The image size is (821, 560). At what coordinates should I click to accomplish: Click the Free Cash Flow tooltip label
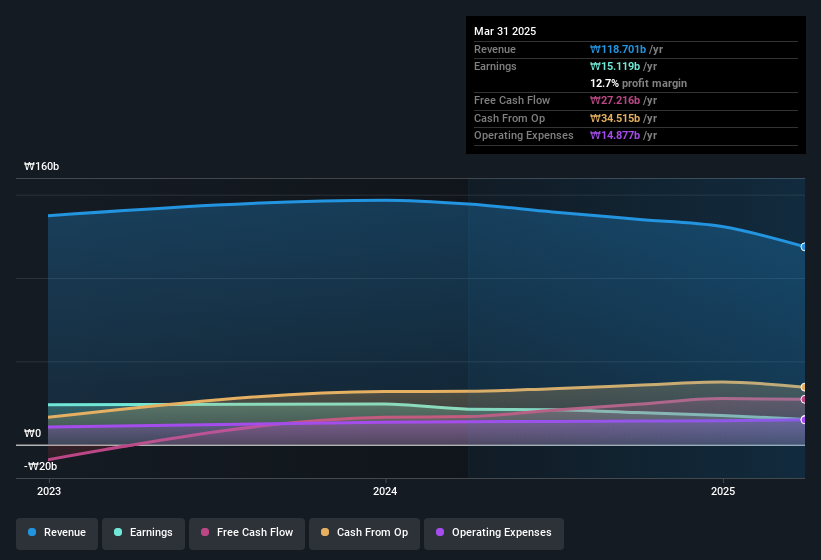[x=512, y=100]
